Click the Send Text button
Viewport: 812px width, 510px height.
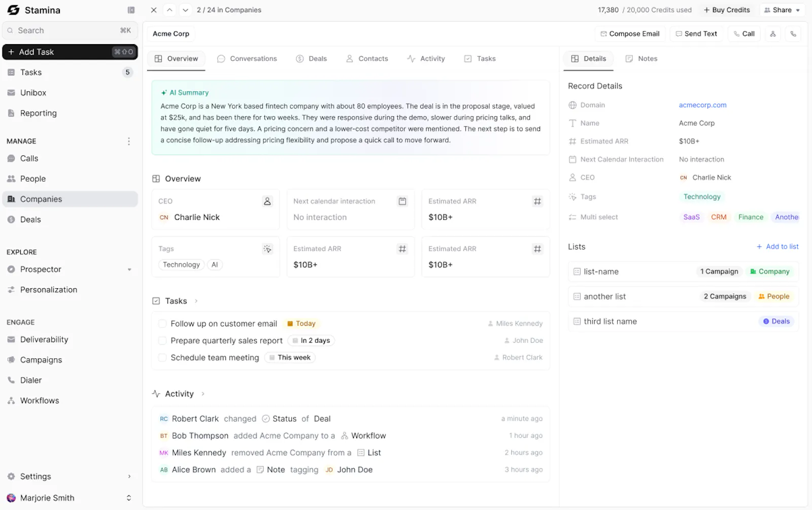696,34
